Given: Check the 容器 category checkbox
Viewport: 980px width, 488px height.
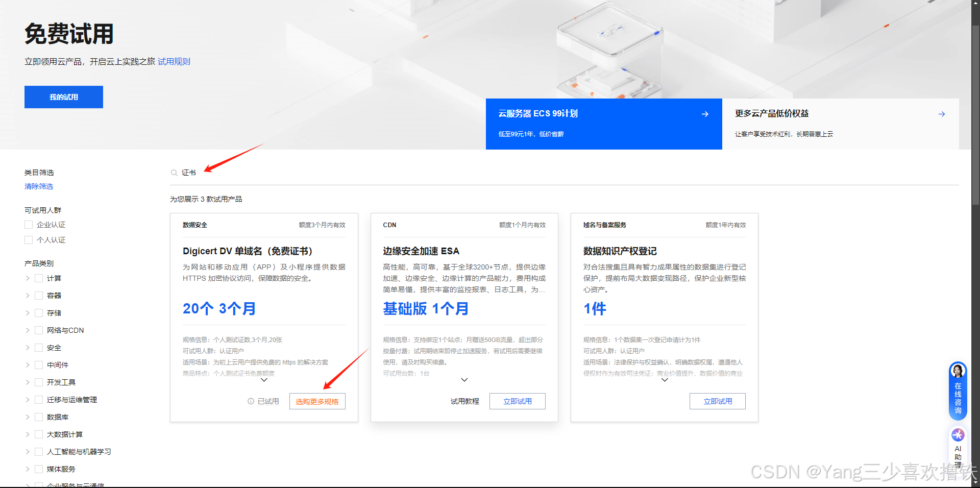Looking at the screenshot, I should click(x=39, y=296).
